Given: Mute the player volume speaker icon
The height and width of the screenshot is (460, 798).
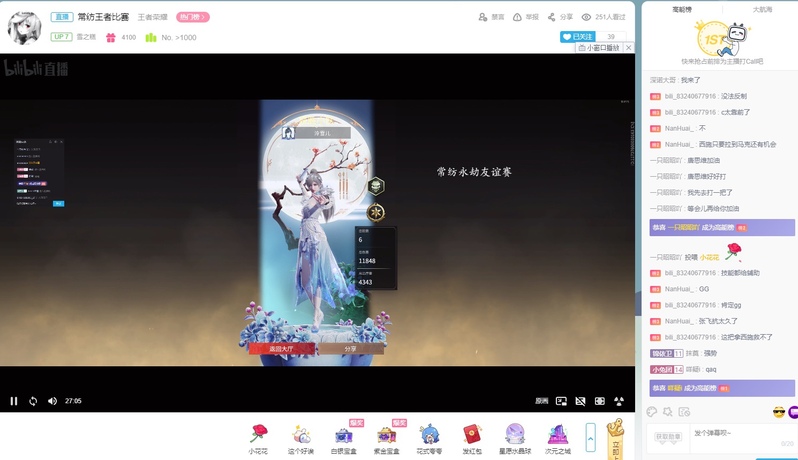Looking at the screenshot, I should (52, 401).
